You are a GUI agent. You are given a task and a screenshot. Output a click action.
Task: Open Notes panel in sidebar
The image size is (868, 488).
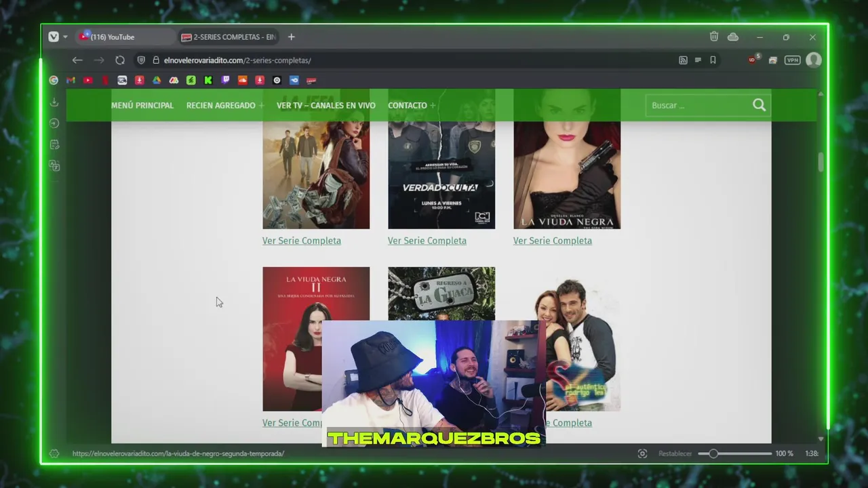(54, 144)
